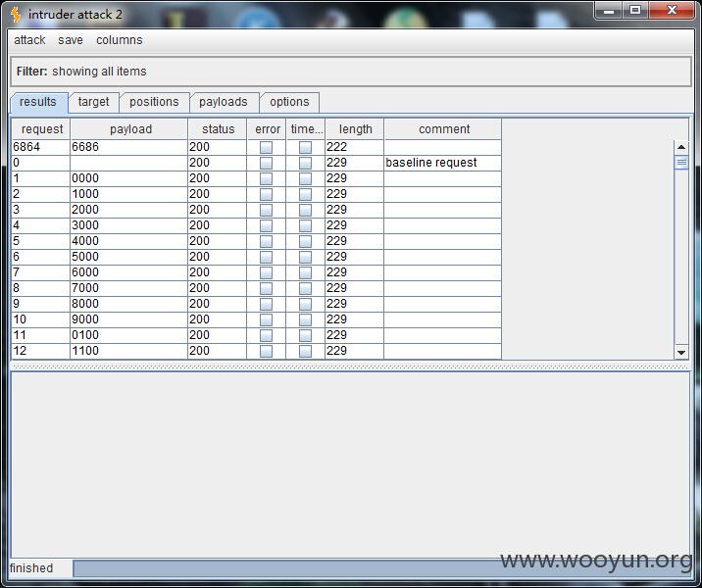Select the row with payload 6686
This screenshot has width=702, height=588.
(x=256, y=147)
